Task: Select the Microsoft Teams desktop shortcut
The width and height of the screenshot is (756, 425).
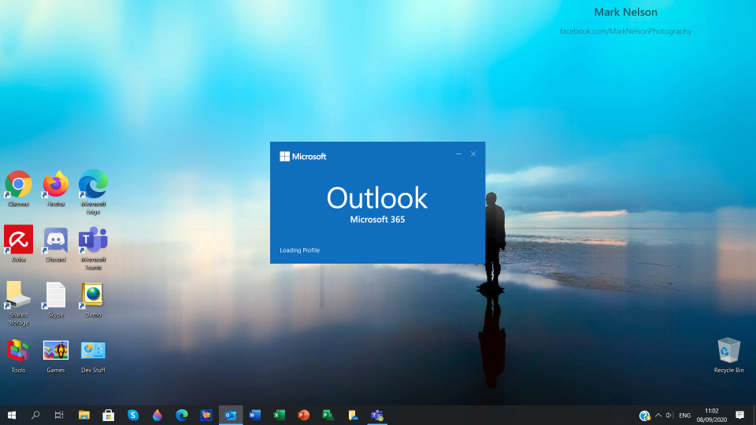Action: (x=93, y=247)
